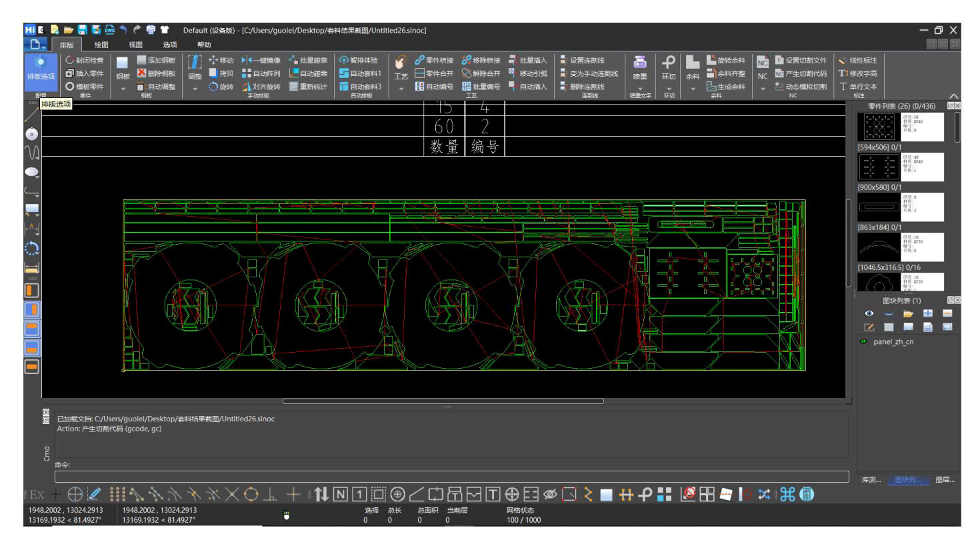Click 零件桥接 part bridging
This screenshot has height=542, width=980.
coord(434,60)
